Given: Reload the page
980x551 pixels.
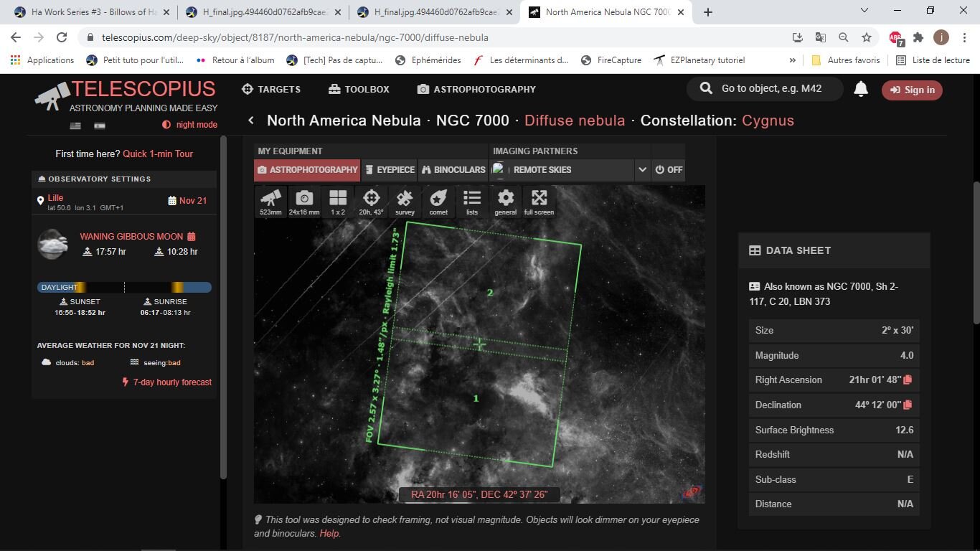Looking at the screenshot, I should coord(62,37).
